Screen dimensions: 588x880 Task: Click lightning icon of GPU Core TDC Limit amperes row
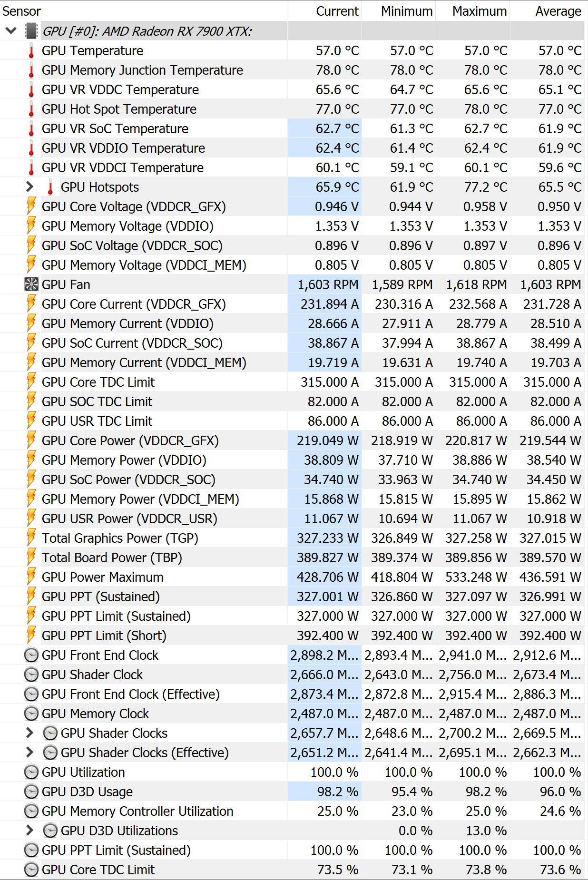tap(31, 382)
